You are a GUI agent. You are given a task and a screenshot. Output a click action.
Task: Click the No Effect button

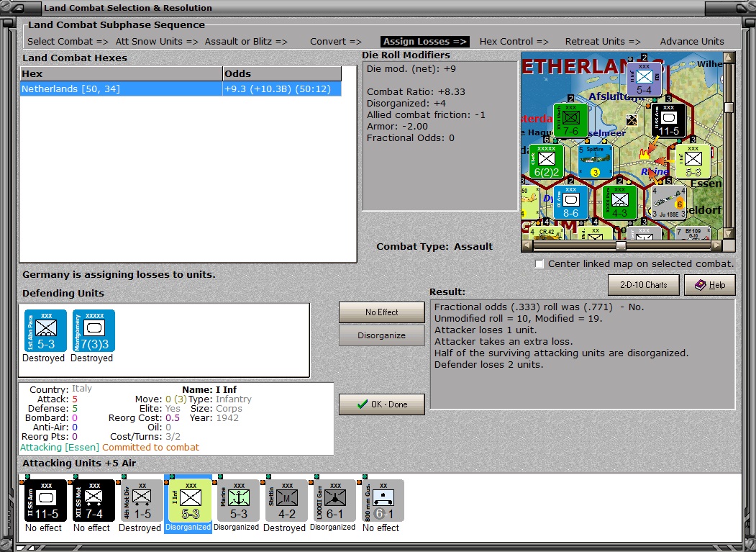coord(381,312)
